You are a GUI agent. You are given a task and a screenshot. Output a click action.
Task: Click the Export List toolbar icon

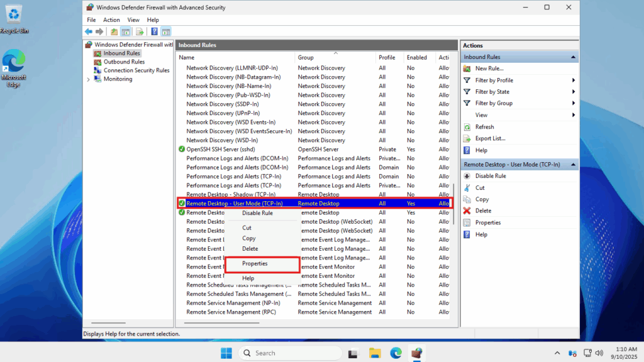tap(139, 31)
